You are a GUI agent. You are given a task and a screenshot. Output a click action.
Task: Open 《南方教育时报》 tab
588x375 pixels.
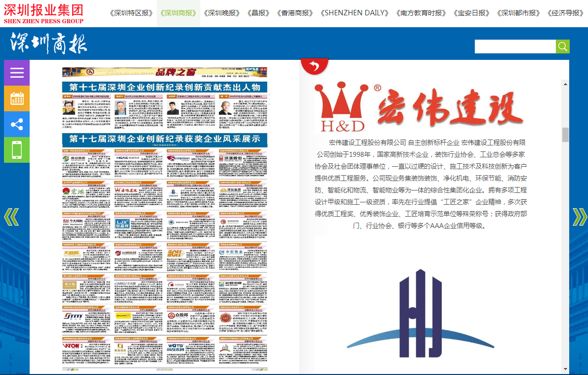click(421, 13)
